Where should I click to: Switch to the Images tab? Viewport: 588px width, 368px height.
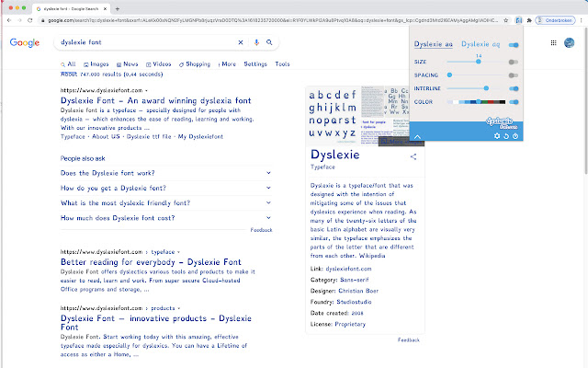point(96,64)
